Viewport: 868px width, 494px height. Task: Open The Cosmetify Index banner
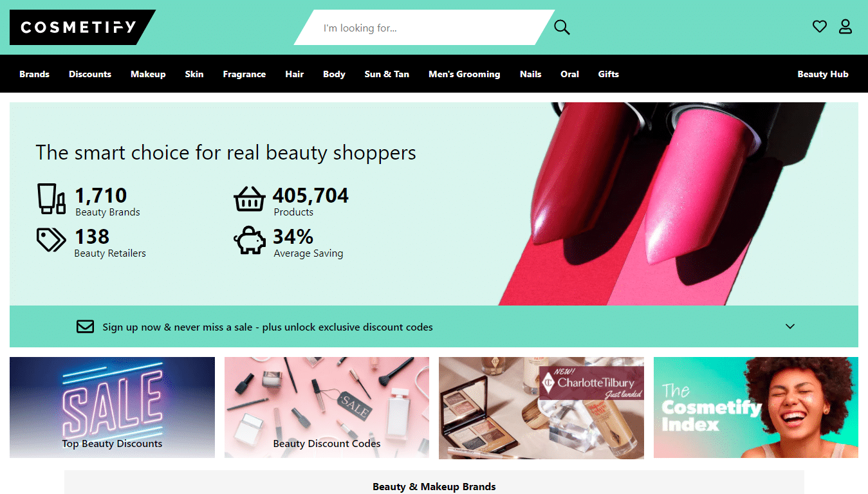tap(756, 408)
